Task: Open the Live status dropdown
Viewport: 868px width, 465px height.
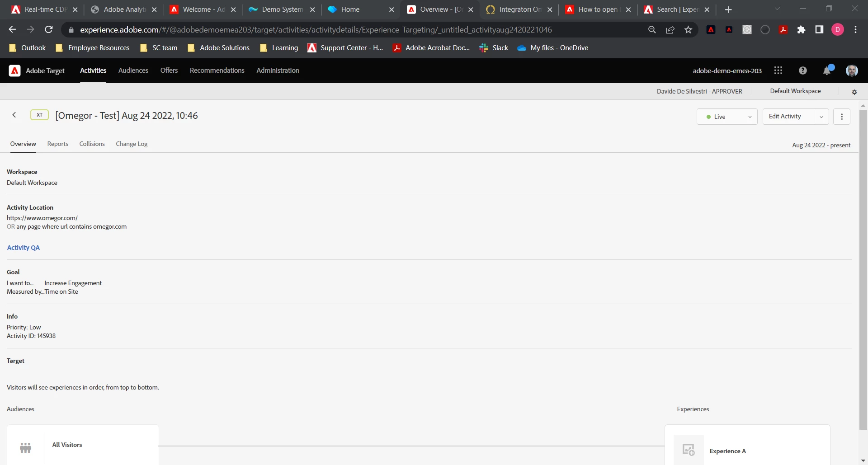Action: [727, 117]
